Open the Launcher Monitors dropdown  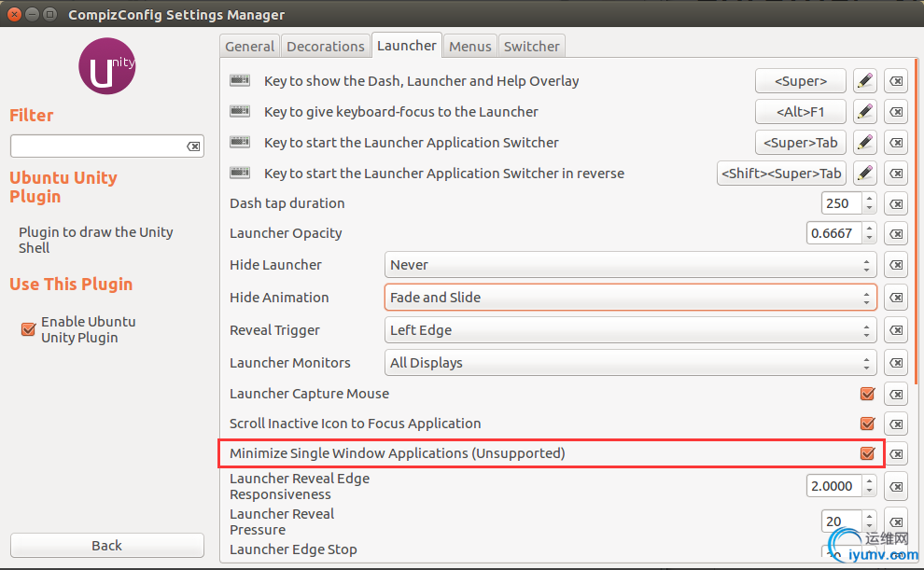point(630,363)
